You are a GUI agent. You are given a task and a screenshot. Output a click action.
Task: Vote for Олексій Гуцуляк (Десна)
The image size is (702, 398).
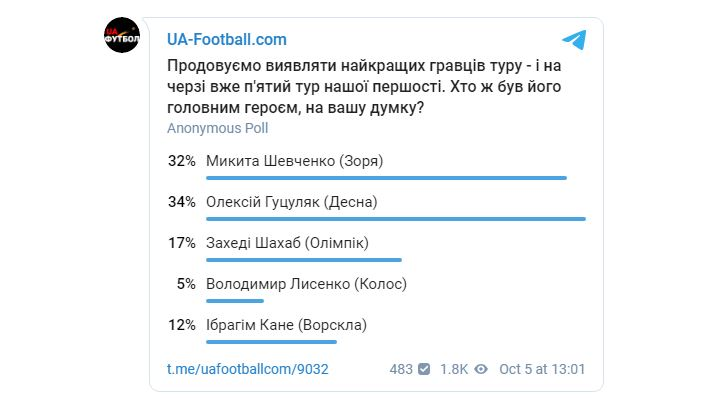(x=291, y=202)
